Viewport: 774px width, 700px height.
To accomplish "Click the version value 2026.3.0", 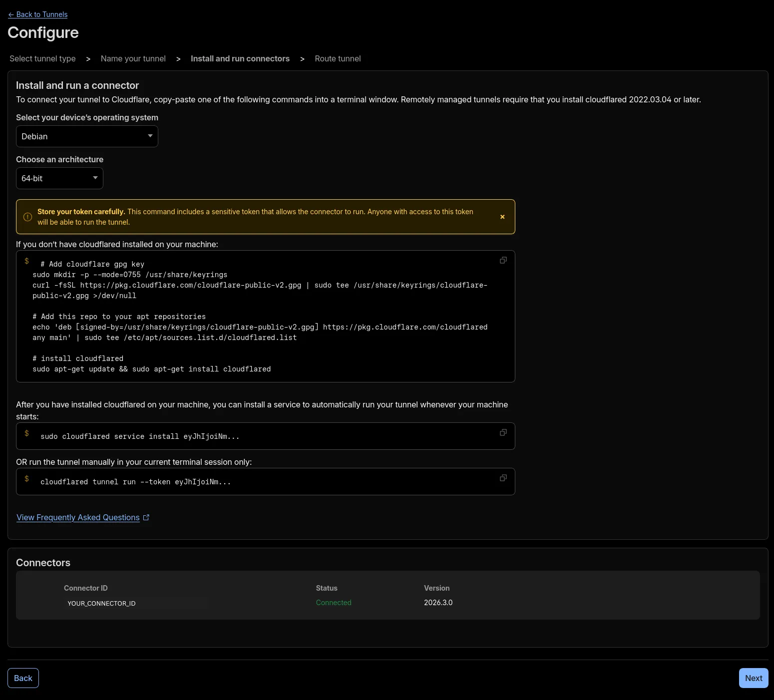I will coord(438,603).
